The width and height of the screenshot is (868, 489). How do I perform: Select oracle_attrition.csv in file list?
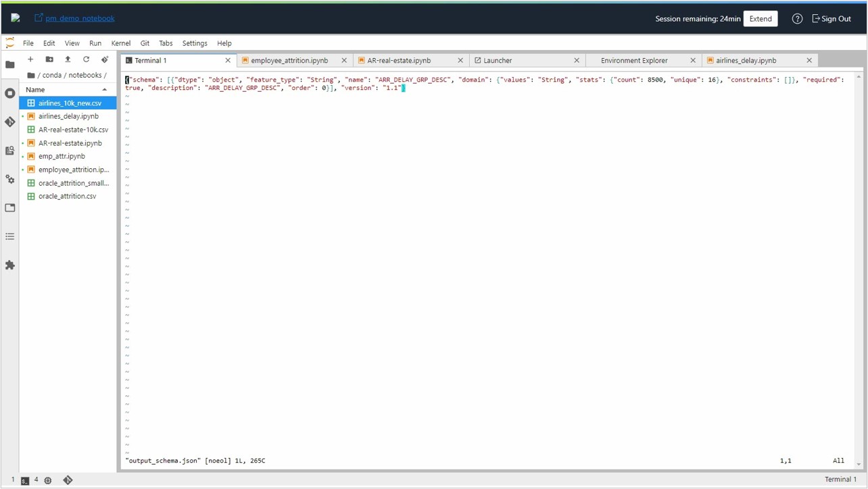tap(68, 196)
